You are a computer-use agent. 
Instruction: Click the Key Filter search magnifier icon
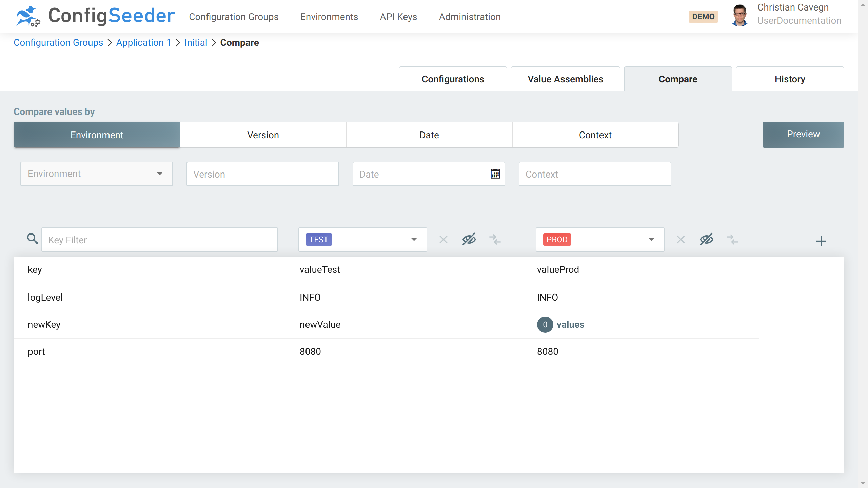[33, 239]
